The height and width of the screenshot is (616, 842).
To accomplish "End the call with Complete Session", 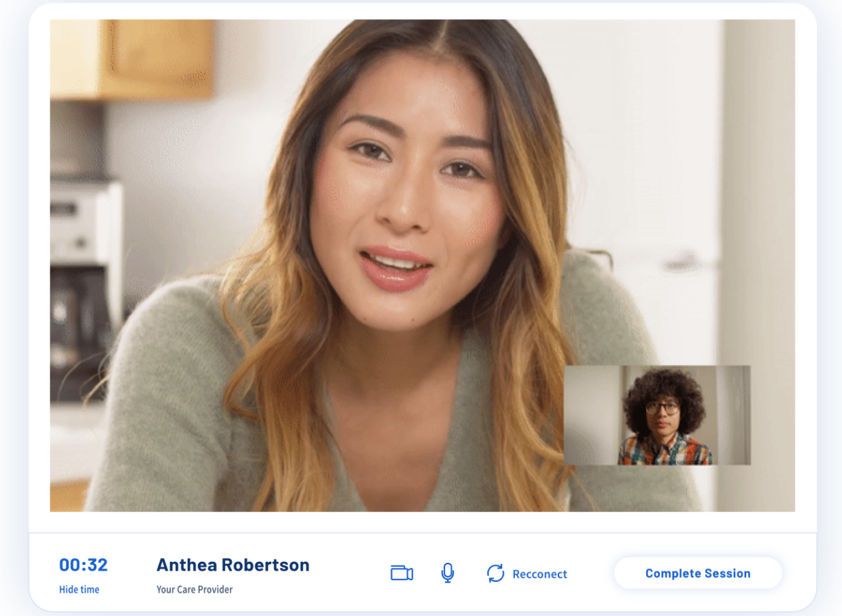I will [x=698, y=573].
